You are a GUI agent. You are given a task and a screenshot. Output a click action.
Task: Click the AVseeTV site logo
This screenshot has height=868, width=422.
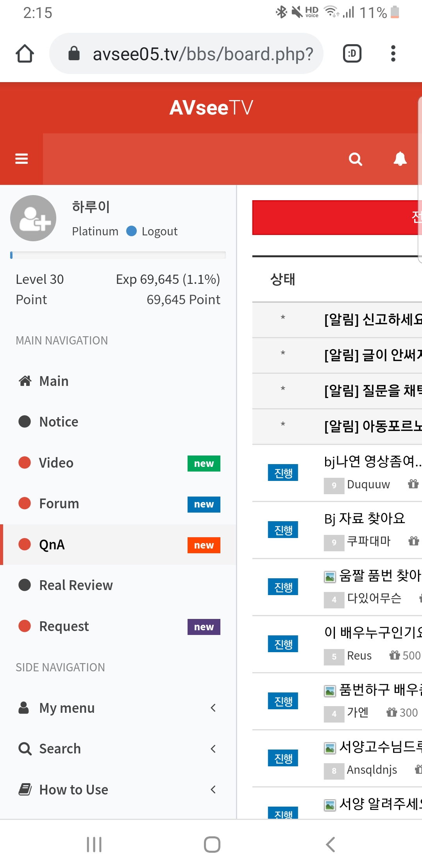[211, 108]
